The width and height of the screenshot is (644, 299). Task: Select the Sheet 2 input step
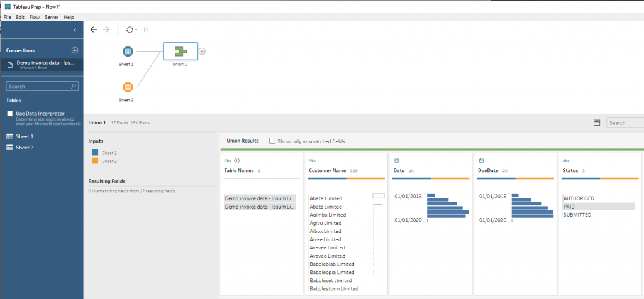(x=128, y=87)
